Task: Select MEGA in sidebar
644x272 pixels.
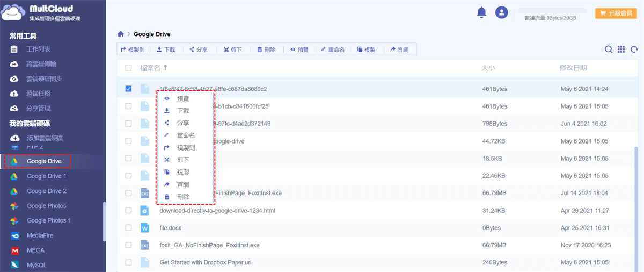Action: click(35, 250)
